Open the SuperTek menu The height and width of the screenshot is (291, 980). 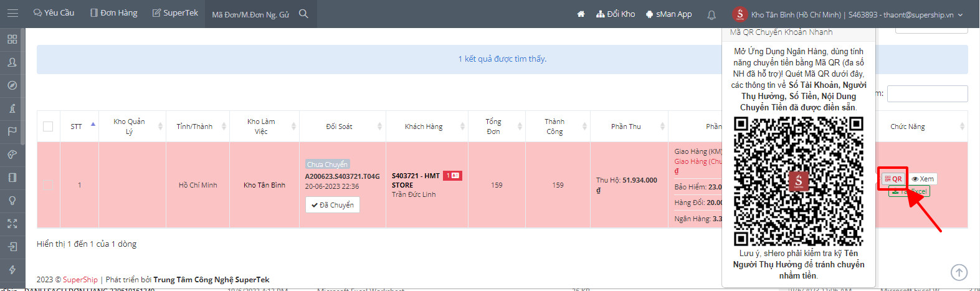coord(175,13)
